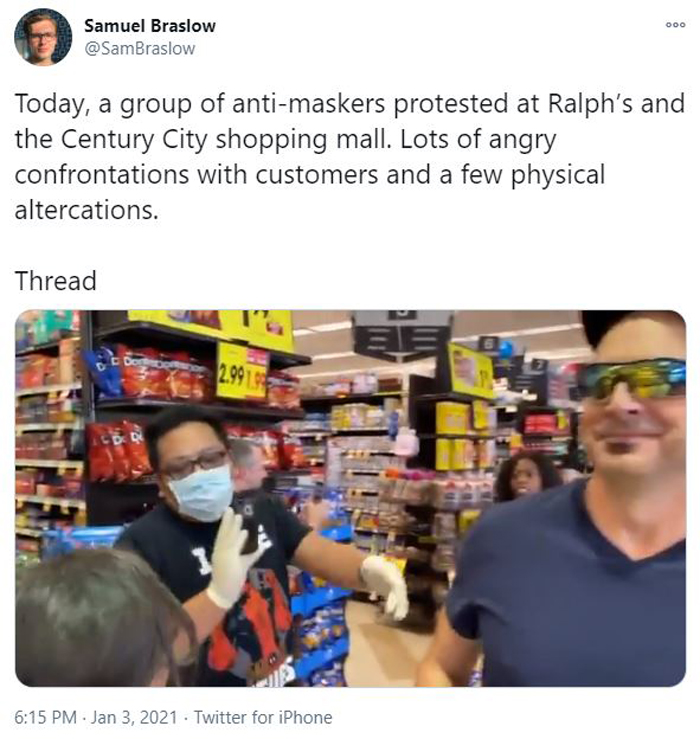The height and width of the screenshot is (739, 700).
Task: Click the word Thread in the tweet
Action: [x=56, y=281]
